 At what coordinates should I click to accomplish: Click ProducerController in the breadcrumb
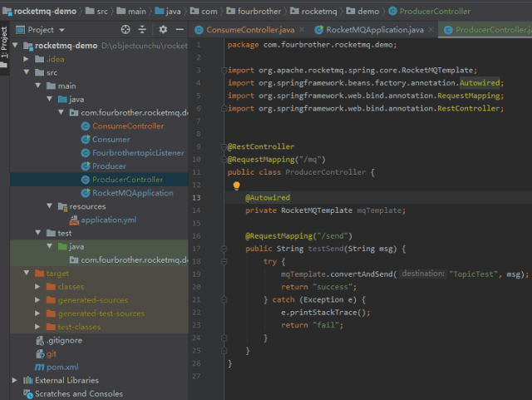coord(430,11)
